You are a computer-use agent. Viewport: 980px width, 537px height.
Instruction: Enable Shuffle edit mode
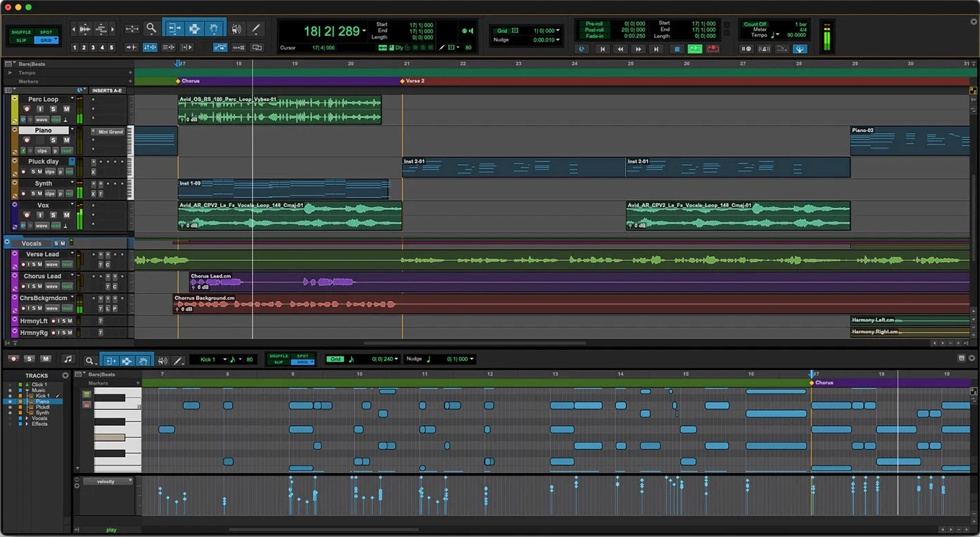pos(21,32)
